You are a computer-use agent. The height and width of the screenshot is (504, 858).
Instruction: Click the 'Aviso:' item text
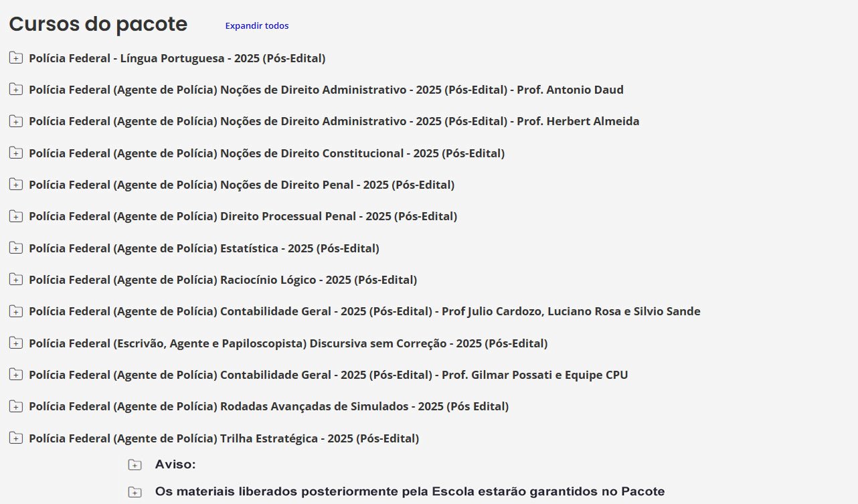point(175,465)
